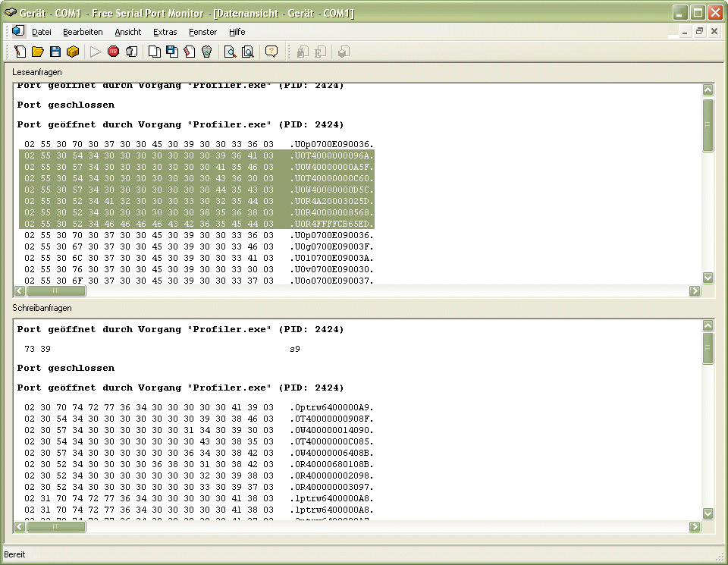
Task: Open help via the question bubble icon
Action: (271, 52)
